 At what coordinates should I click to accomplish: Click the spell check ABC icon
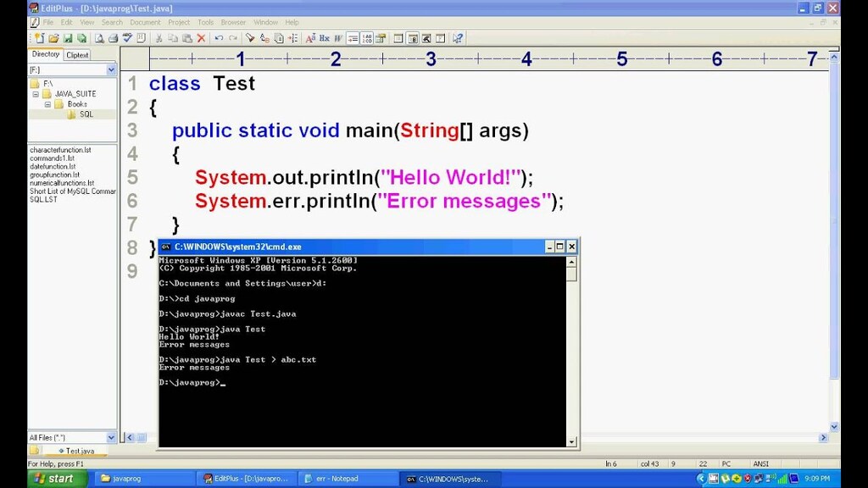click(x=127, y=38)
